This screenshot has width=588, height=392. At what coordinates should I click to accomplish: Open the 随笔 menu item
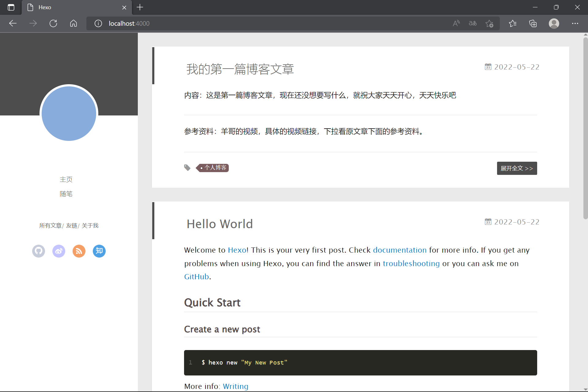point(66,194)
